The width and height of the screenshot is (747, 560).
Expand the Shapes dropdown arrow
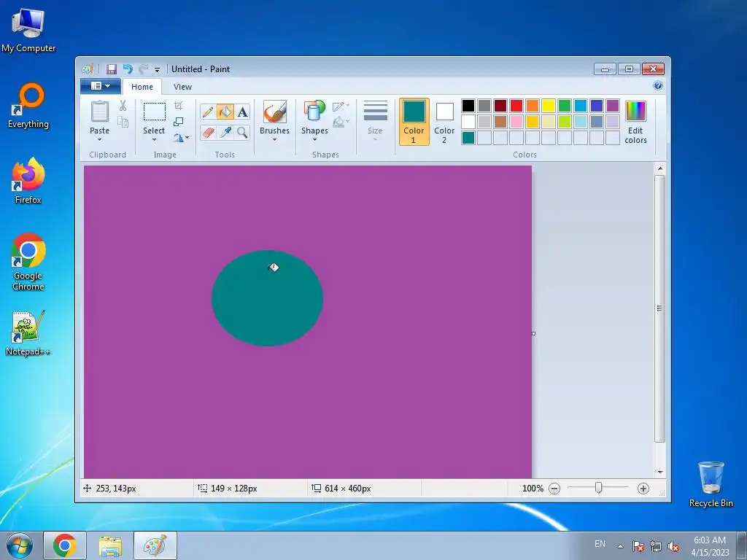point(314,139)
